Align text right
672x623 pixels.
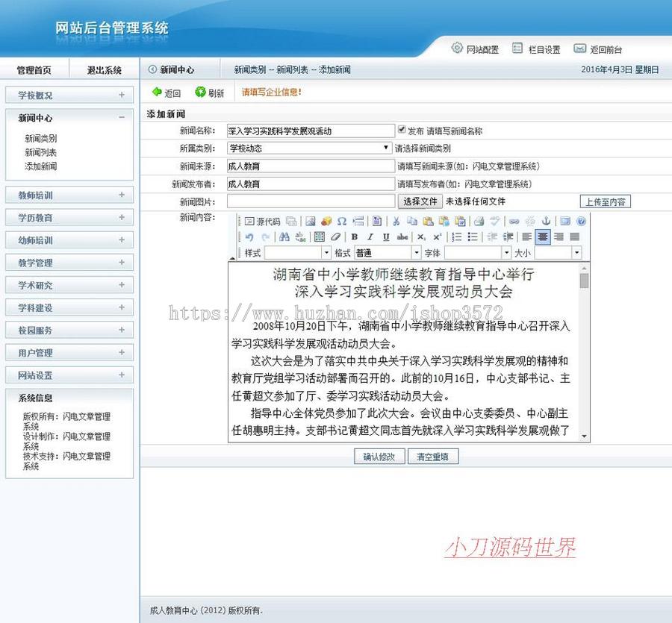click(559, 237)
